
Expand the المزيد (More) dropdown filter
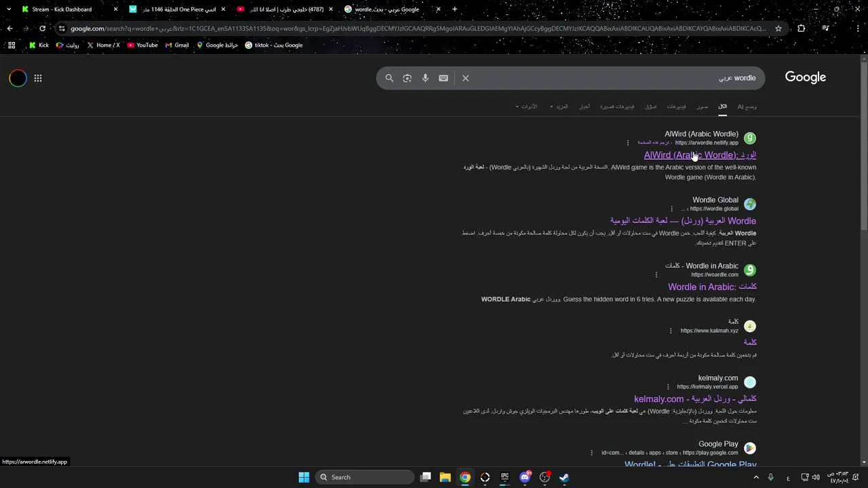[559, 106]
